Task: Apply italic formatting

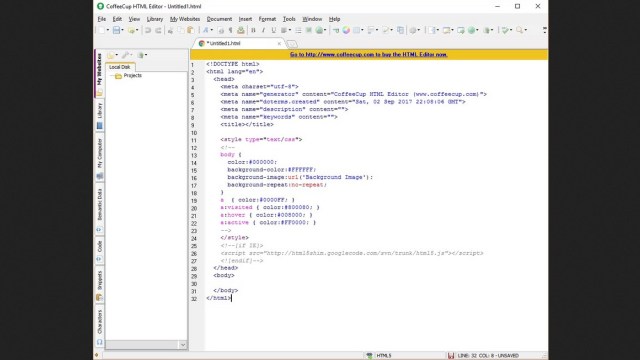Action: coord(263,30)
